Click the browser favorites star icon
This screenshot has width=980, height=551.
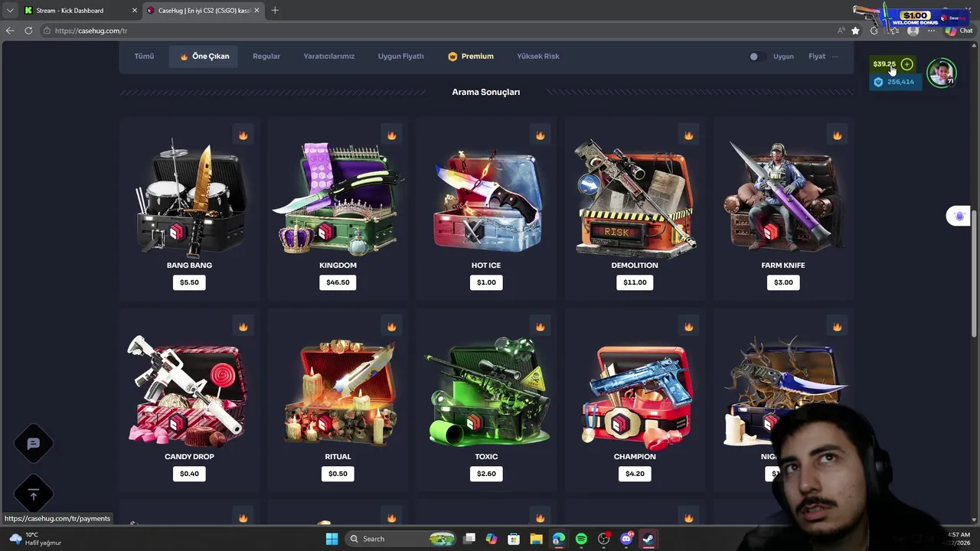click(x=855, y=31)
